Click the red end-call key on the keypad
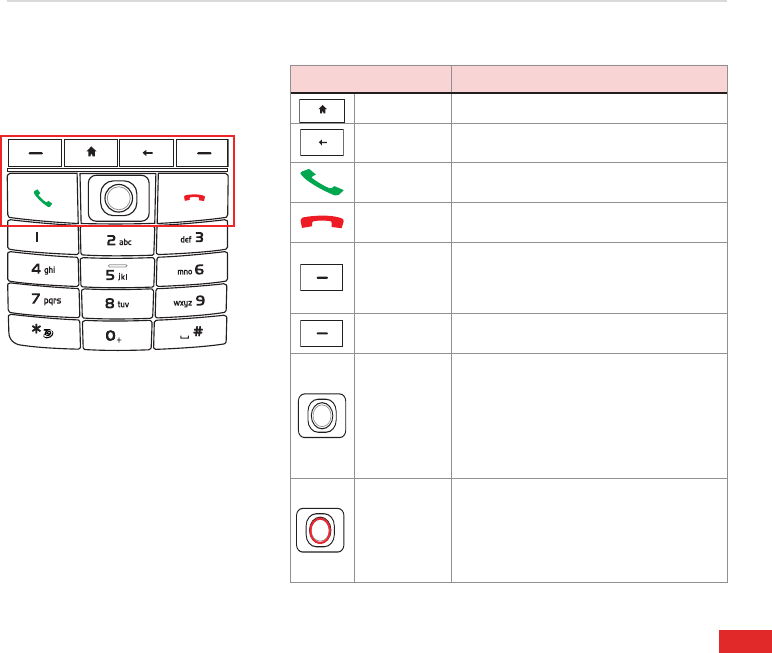 click(193, 197)
